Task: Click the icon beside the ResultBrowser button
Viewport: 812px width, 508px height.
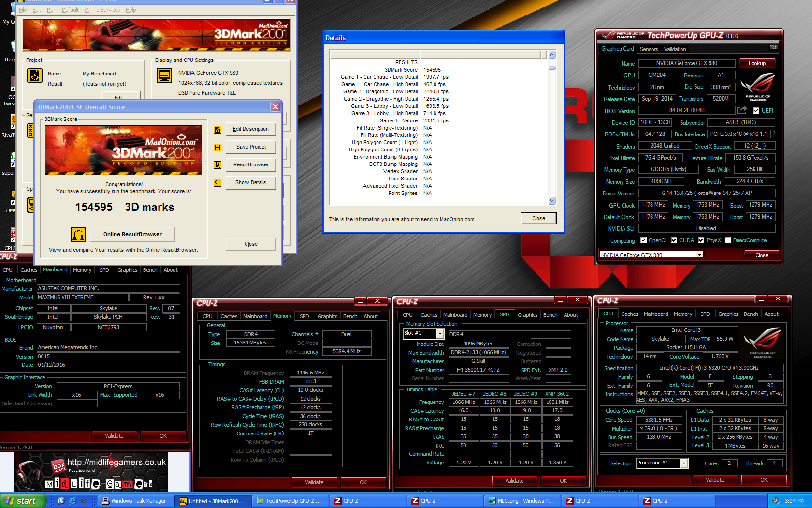Action: pos(217,165)
